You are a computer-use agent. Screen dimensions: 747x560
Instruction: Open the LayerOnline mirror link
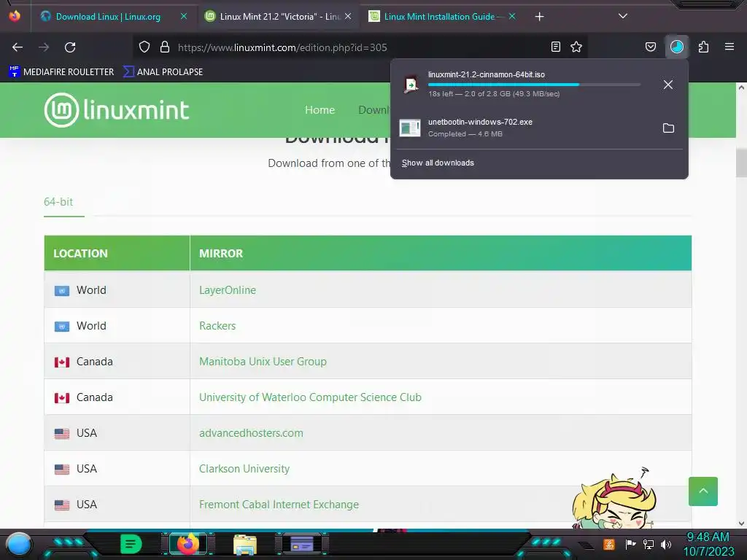click(228, 290)
